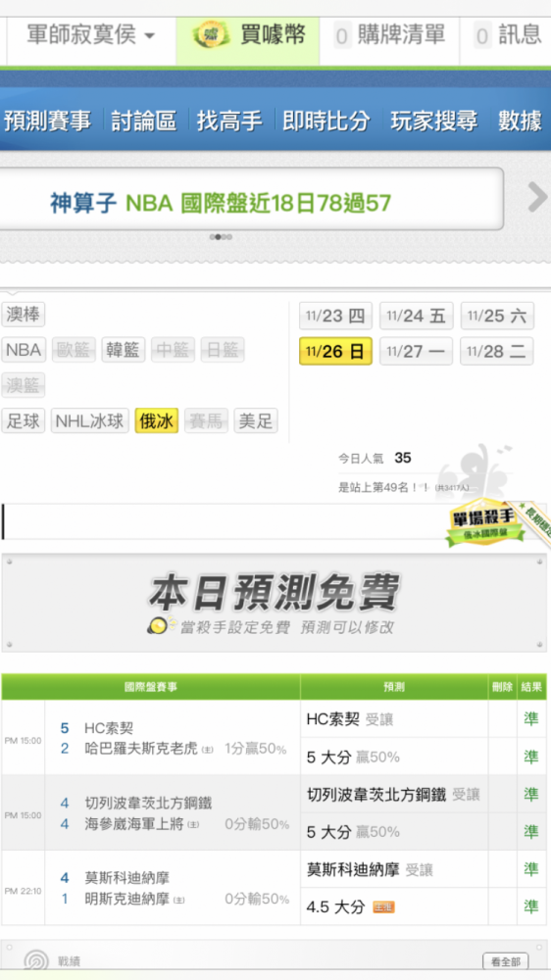Select the 美足 filter

pyautogui.click(x=256, y=421)
